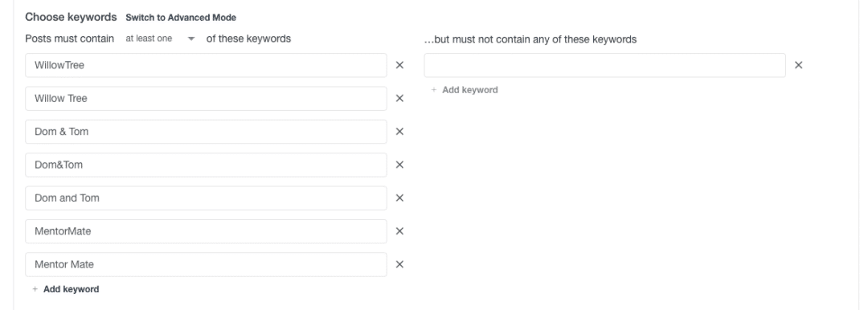This screenshot has width=868, height=310.
Task: Clear the empty excluded keyword row
Action: coord(798,65)
